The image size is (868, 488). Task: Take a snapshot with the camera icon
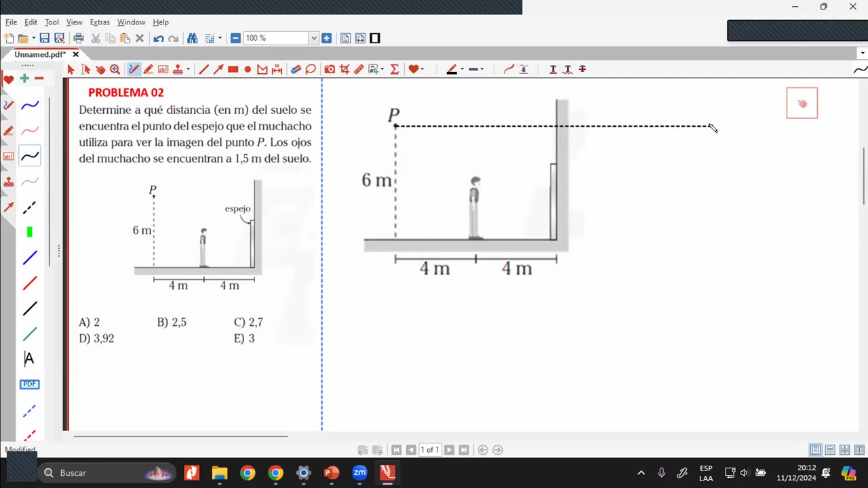(330, 69)
